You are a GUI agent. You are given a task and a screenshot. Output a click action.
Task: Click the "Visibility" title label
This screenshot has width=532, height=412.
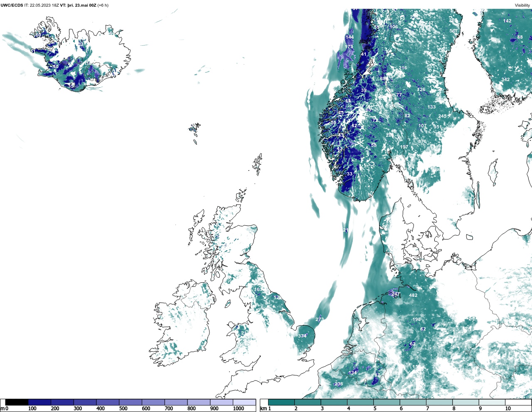(x=522, y=5)
